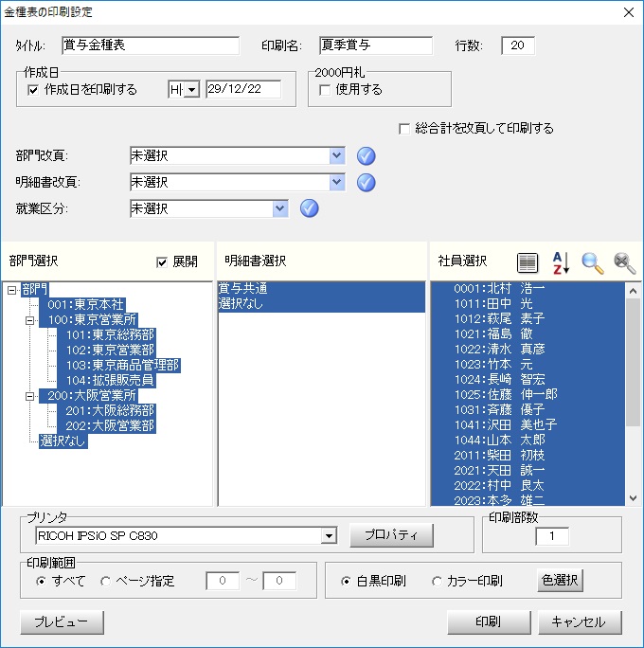Sort employees with the A-Z icon
Viewport: 644px width, 648px height.
coord(561,262)
